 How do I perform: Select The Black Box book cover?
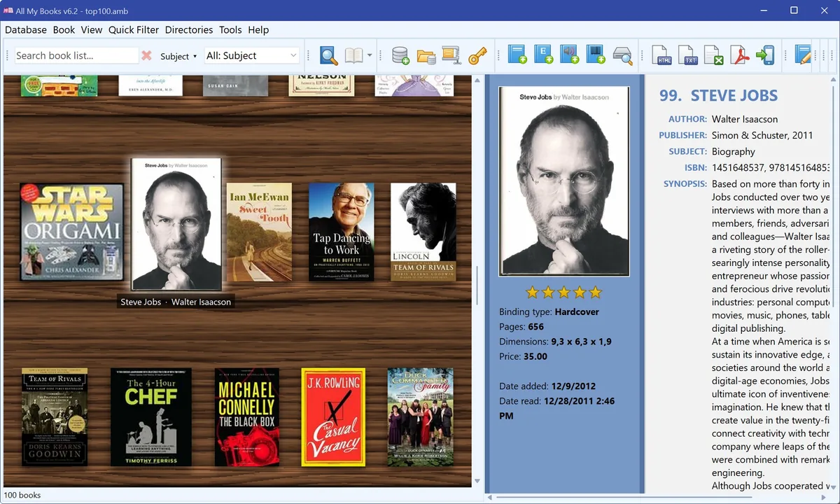(x=247, y=417)
